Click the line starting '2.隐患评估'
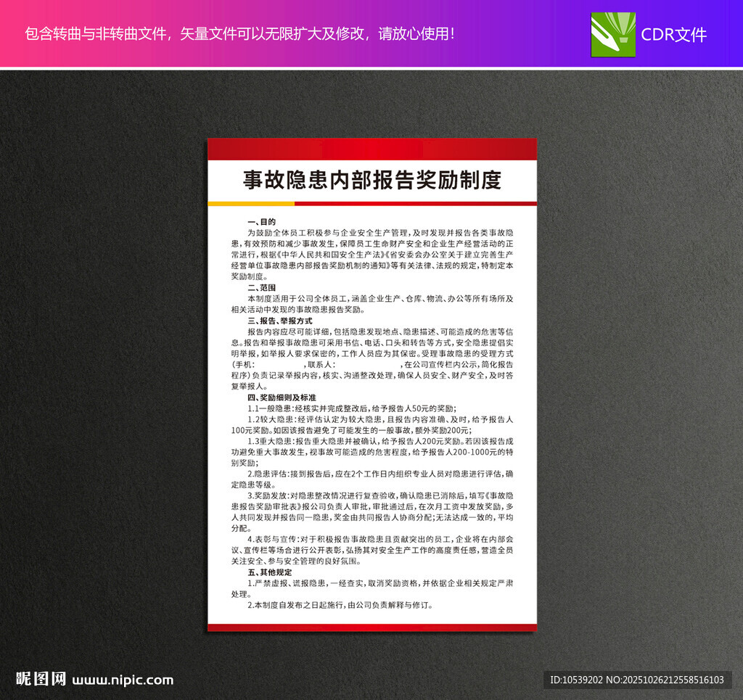The image size is (743, 700). coord(380,474)
